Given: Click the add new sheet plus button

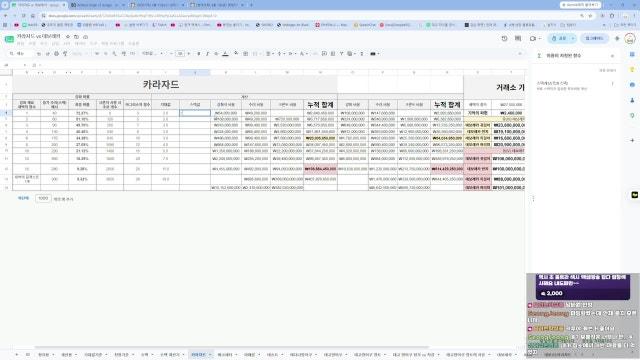Looking at the screenshot, I should tap(17, 355).
